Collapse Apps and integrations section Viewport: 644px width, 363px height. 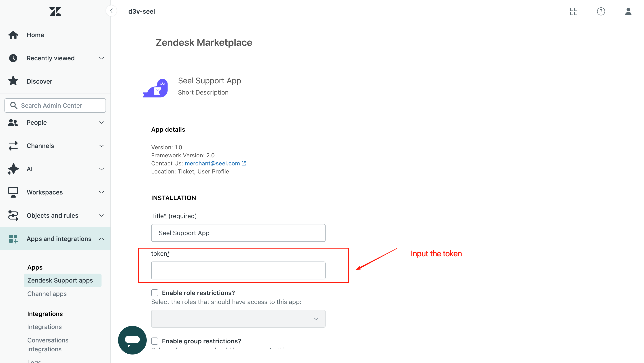(101, 238)
